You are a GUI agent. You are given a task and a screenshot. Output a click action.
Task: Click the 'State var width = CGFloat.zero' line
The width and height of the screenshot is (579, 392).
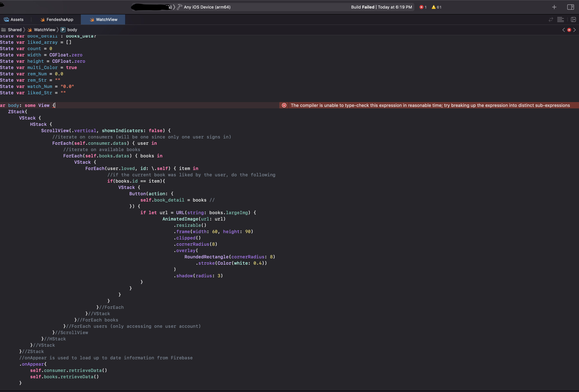(41, 55)
